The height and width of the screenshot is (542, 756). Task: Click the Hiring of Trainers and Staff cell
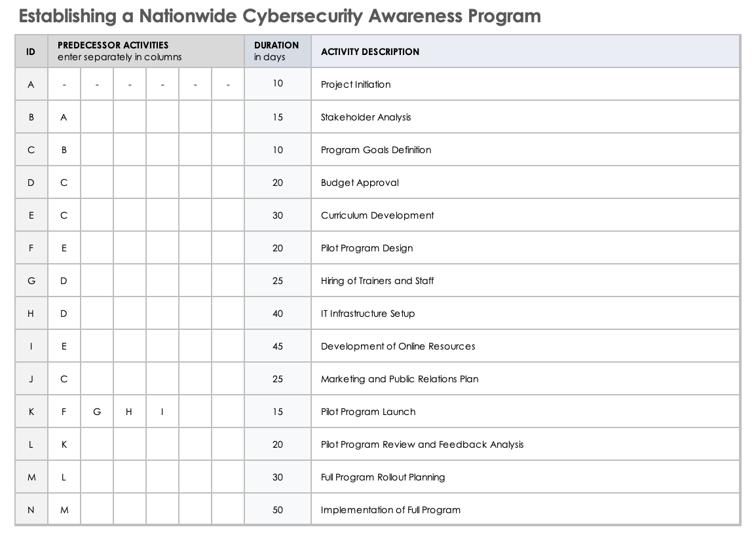[377, 281]
